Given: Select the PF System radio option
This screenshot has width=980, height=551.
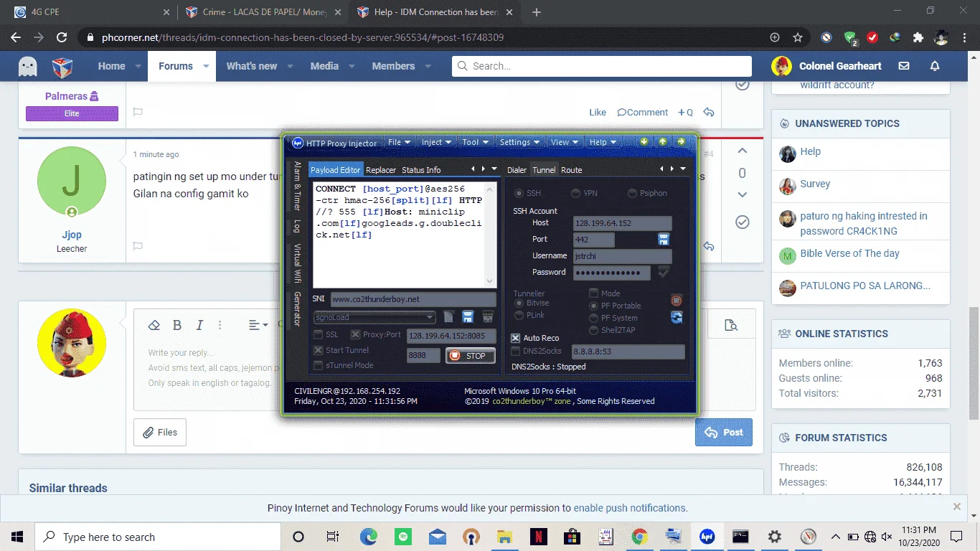Looking at the screenshot, I should (593, 318).
